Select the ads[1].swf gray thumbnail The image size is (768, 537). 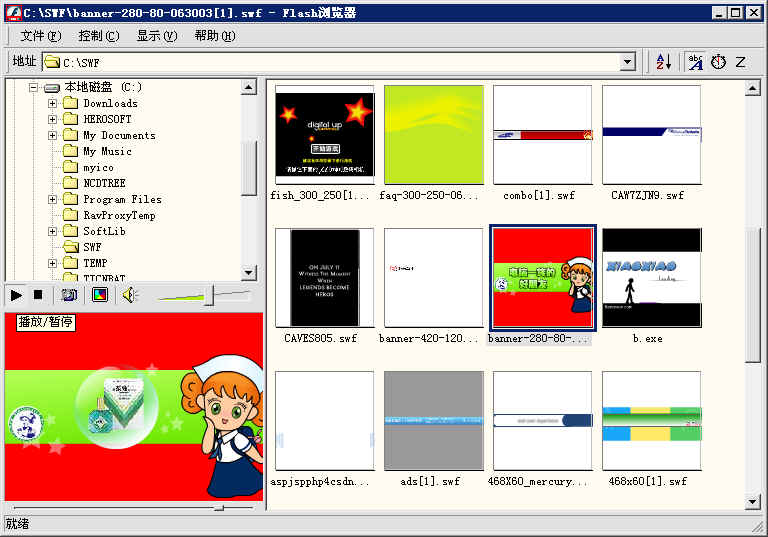[434, 421]
